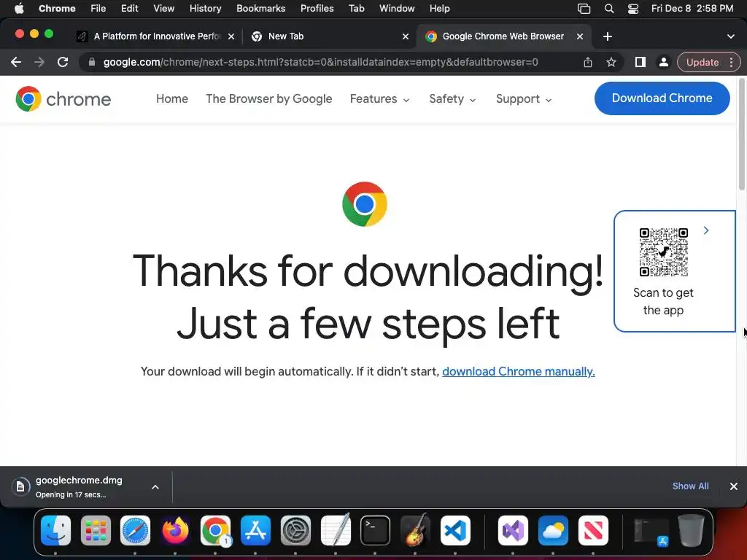Bookmark this page with the star icon
The image size is (747, 560).
point(611,62)
